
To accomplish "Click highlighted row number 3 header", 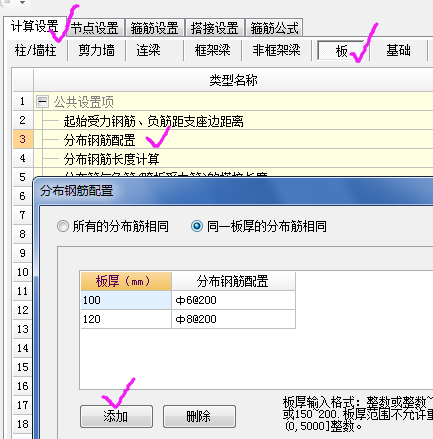I will 23,139.
